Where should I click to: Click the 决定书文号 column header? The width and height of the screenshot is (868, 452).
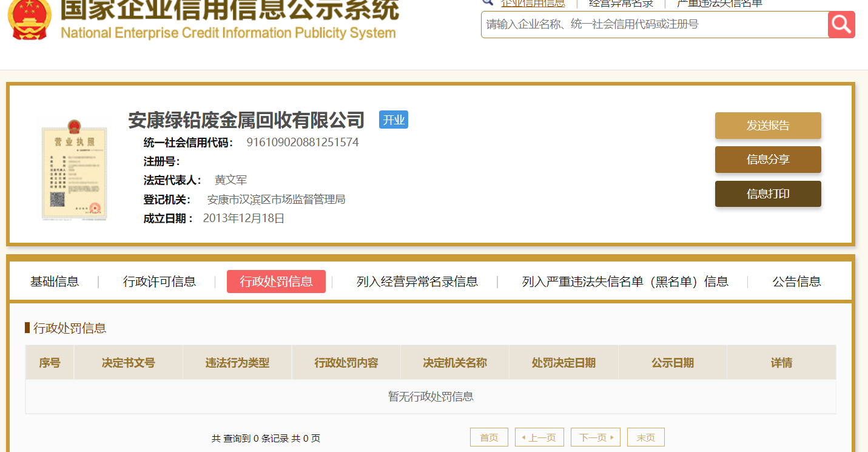(x=129, y=363)
